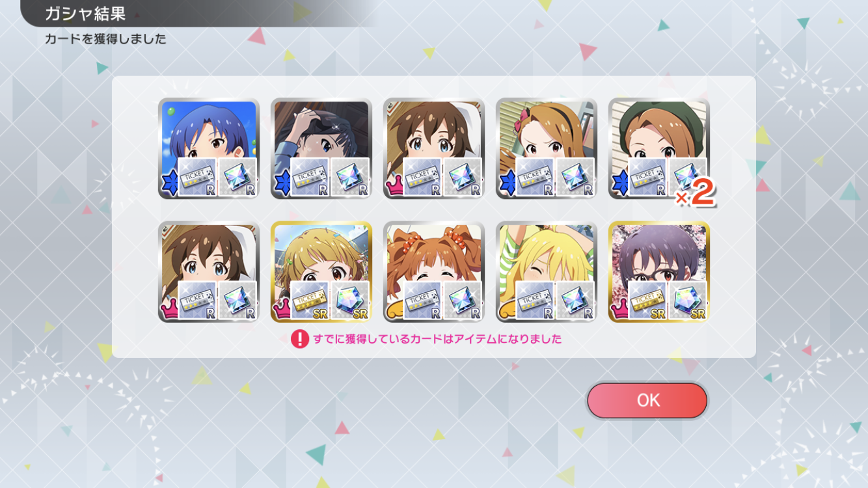868x488 pixels.
Task: Click the SR crystal on glasses girl card
Action: click(688, 300)
